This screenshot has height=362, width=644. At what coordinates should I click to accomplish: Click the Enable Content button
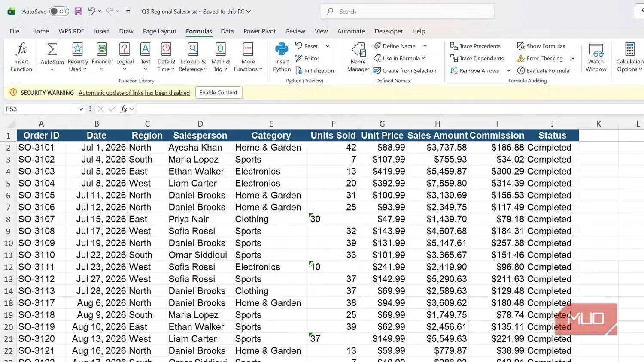coord(218,93)
